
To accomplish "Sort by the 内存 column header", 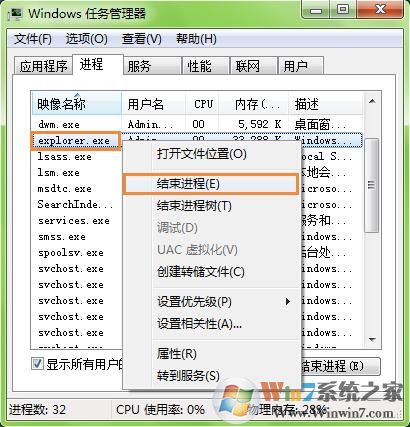I will (x=253, y=104).
